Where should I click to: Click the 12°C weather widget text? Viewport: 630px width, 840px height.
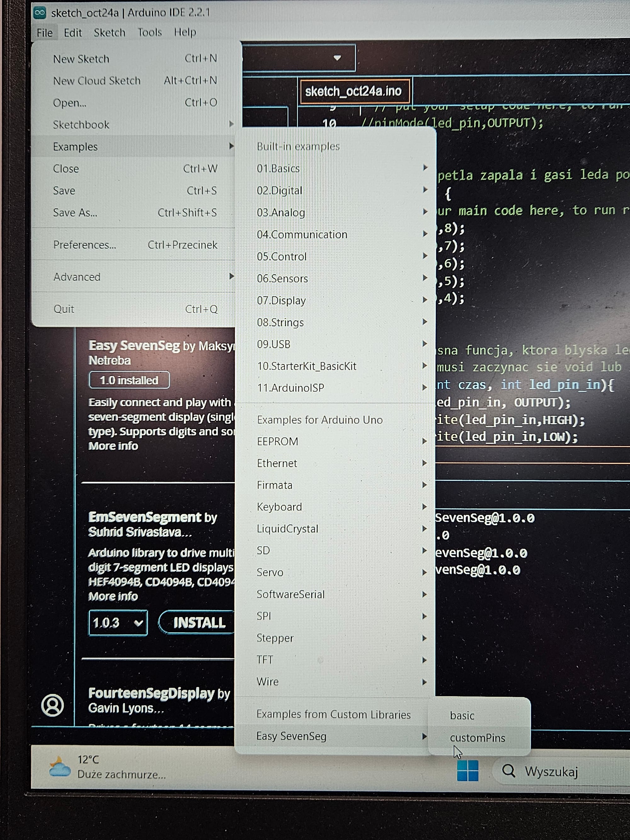[88, 759]
